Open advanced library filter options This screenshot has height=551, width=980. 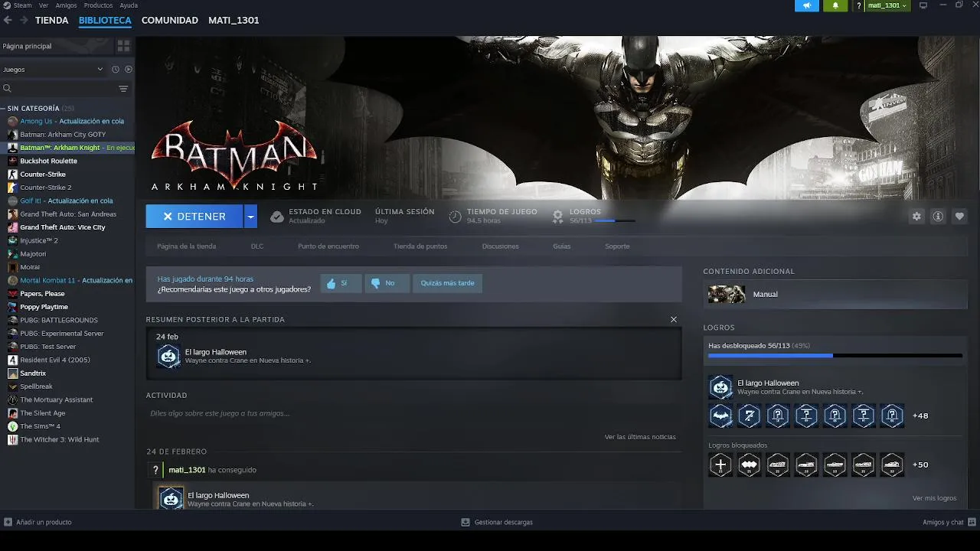[123, 89]
